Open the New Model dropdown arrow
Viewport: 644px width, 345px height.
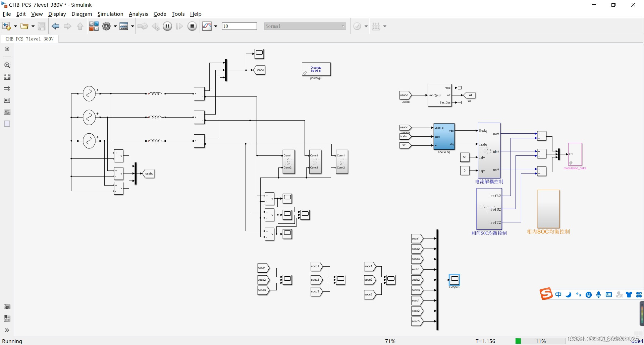pos(15,26)
